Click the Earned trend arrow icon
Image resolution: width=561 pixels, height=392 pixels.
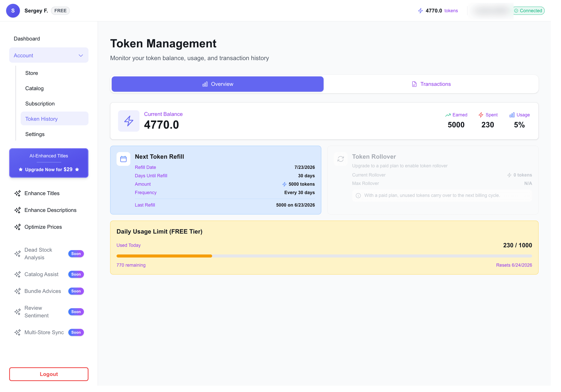click(x=448, y=115)
